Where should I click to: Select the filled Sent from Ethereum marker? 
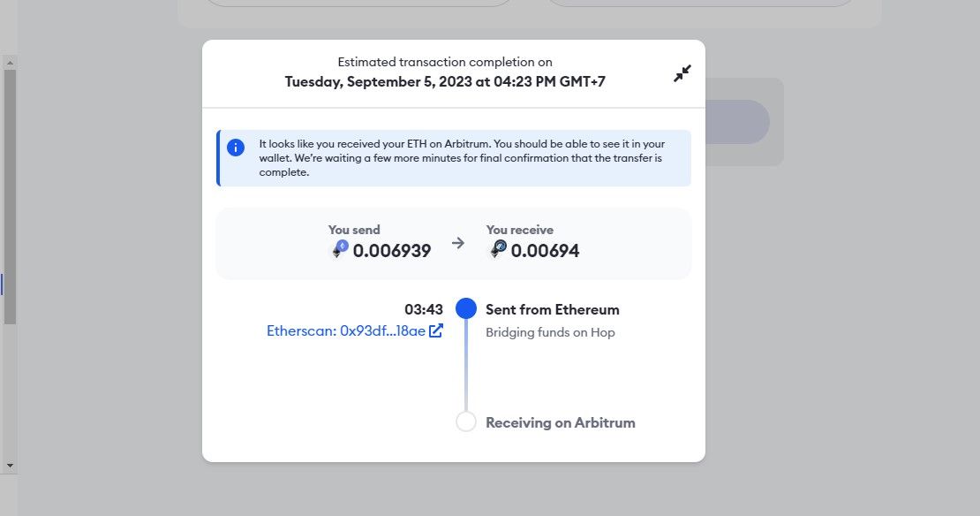465,308
